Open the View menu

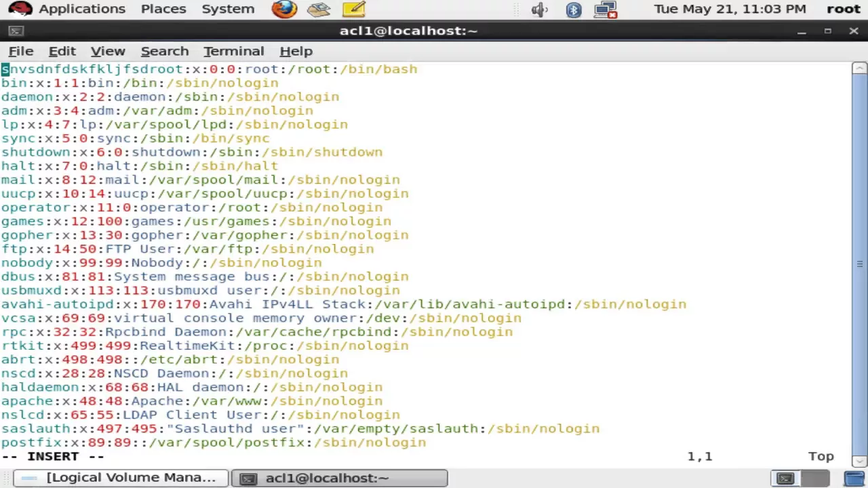click(108, 51)
